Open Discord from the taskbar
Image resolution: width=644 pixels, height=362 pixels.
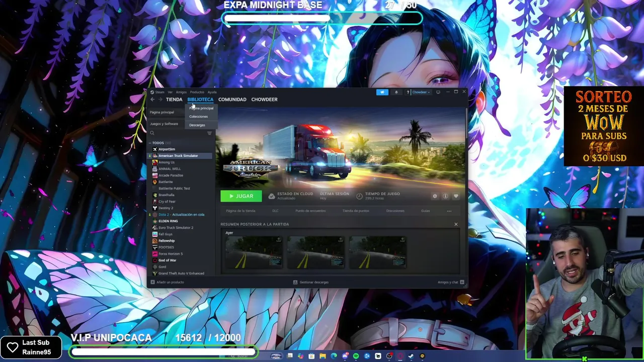point(345,356)
